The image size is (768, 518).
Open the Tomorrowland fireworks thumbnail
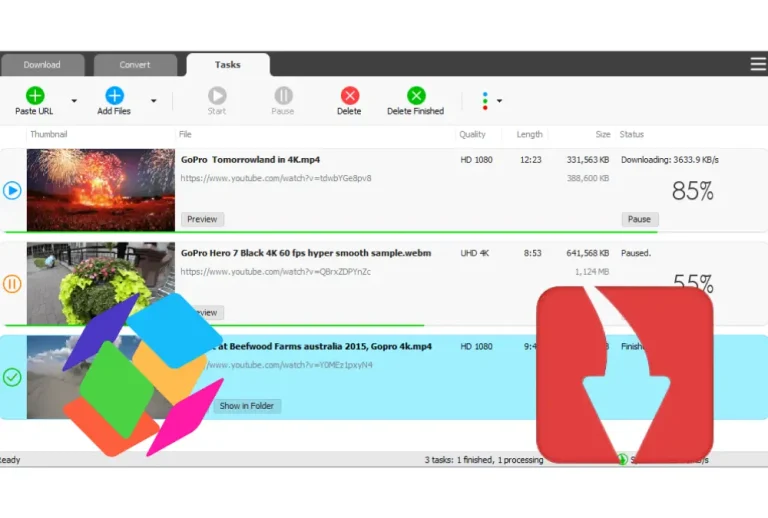(x=101, y=190)
